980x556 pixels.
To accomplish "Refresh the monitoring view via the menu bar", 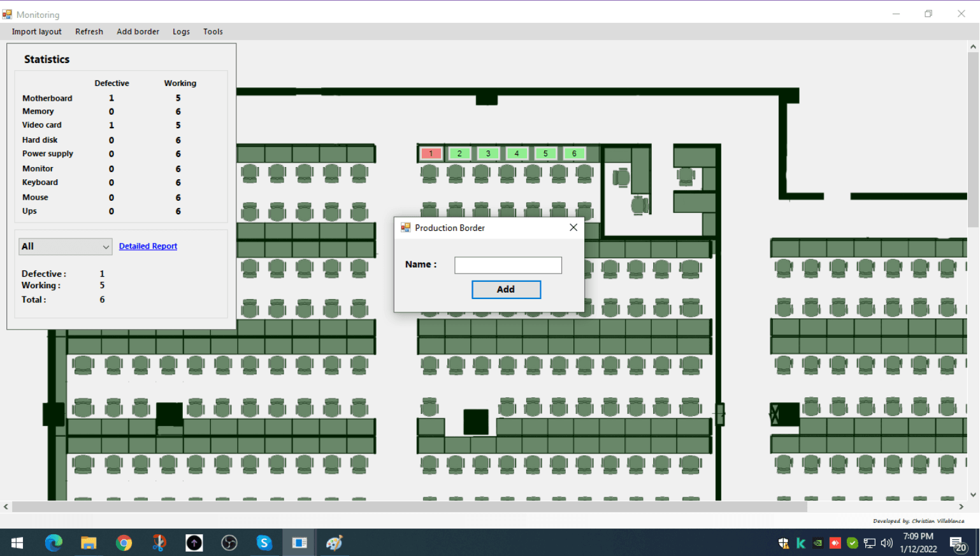I will 89,31.
